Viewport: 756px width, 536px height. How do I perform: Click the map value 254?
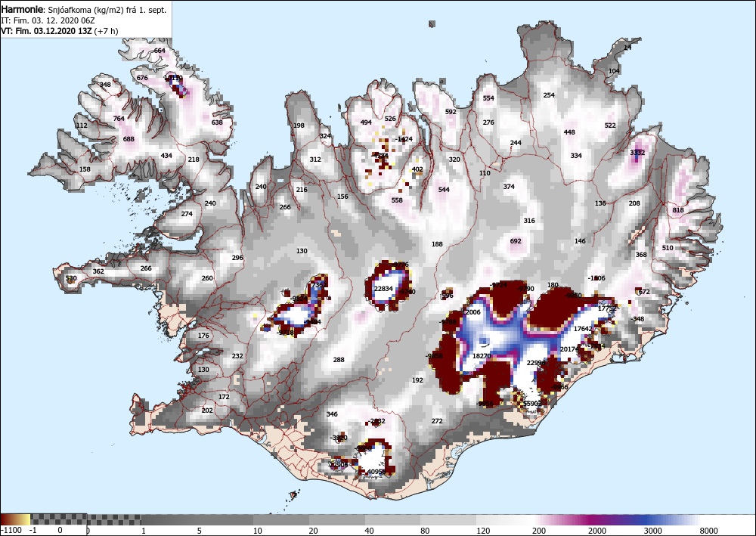[x=549, y=95]
